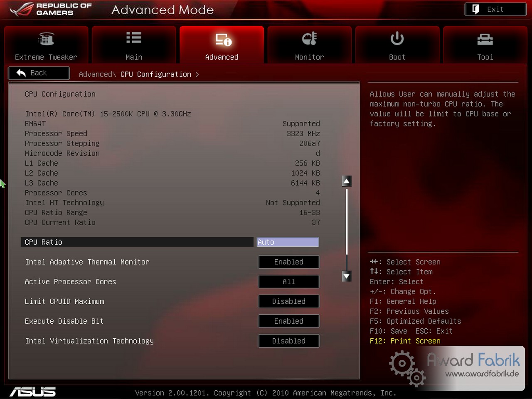Click the EM64T Supported value
The height and width of the screenshot is (399, 532).
pyautogui.click(x=301, y=123)
